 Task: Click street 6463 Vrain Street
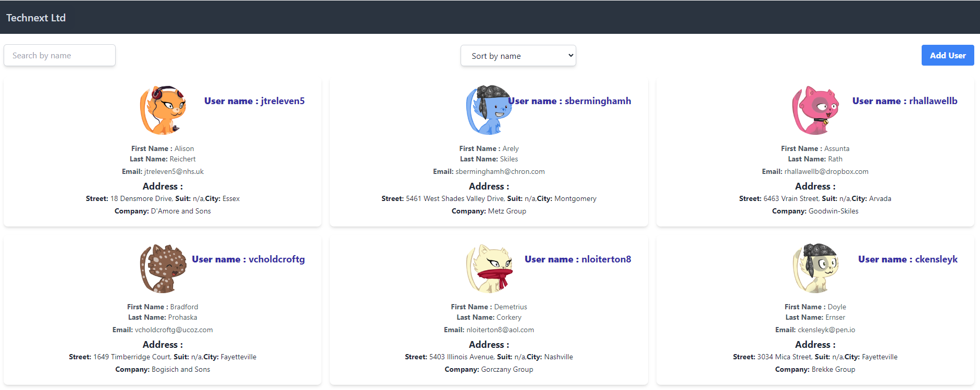click(791, 198)
